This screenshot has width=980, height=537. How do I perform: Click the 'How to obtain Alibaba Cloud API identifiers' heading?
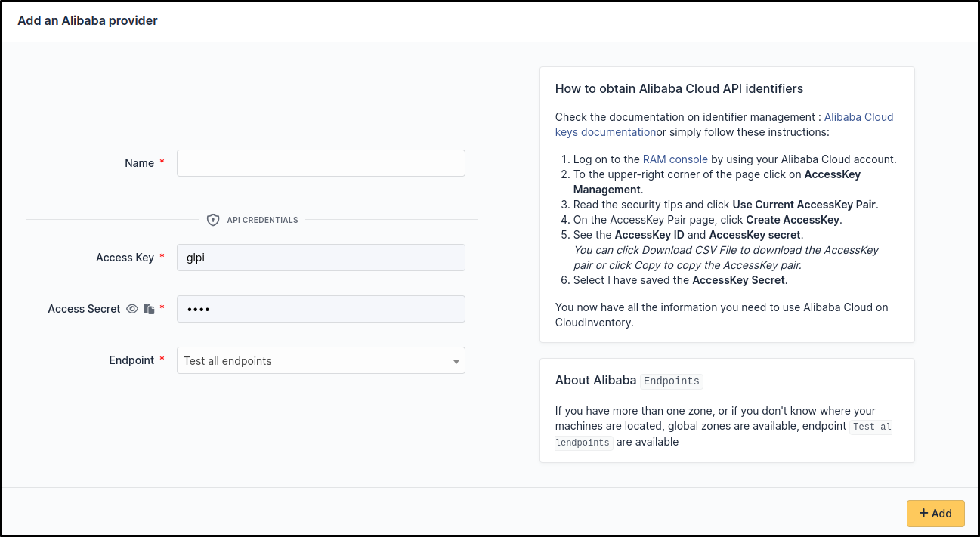click(x=679, y=88)
